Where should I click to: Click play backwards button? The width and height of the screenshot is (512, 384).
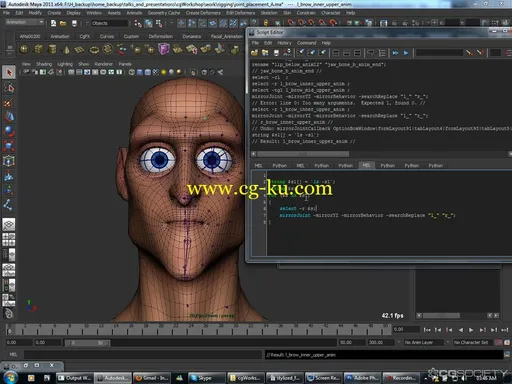tap(460, 330)
